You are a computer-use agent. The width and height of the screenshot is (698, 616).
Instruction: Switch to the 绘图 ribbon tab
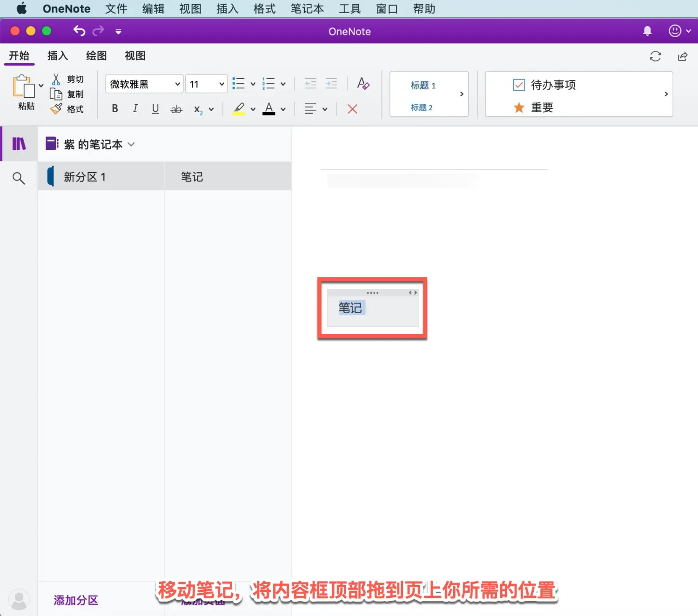(x=95, y=55)
